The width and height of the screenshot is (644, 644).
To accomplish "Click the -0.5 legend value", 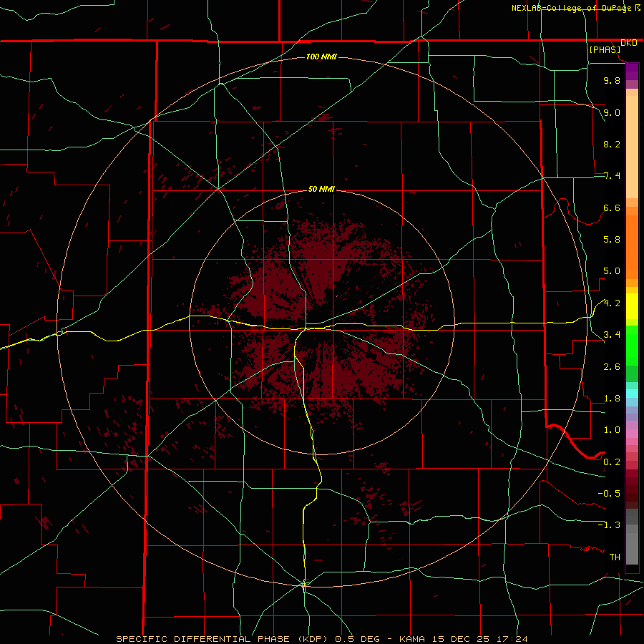I will tap(609, 494).
